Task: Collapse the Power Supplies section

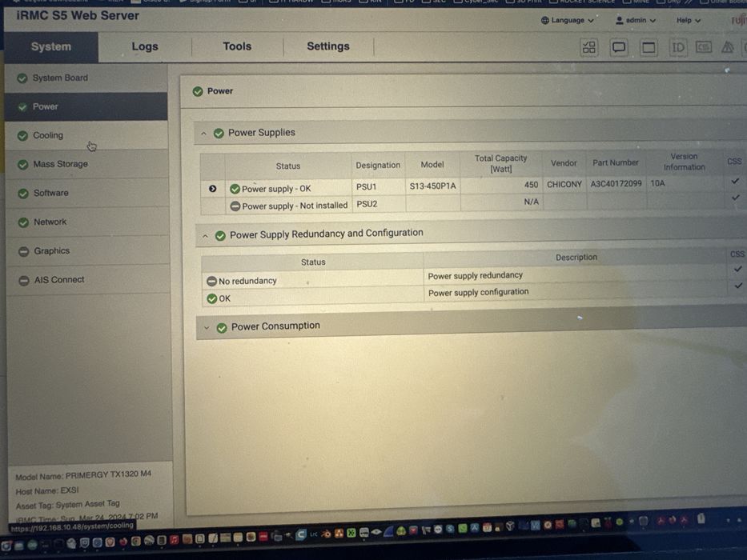Action: [x=204, y=134]
